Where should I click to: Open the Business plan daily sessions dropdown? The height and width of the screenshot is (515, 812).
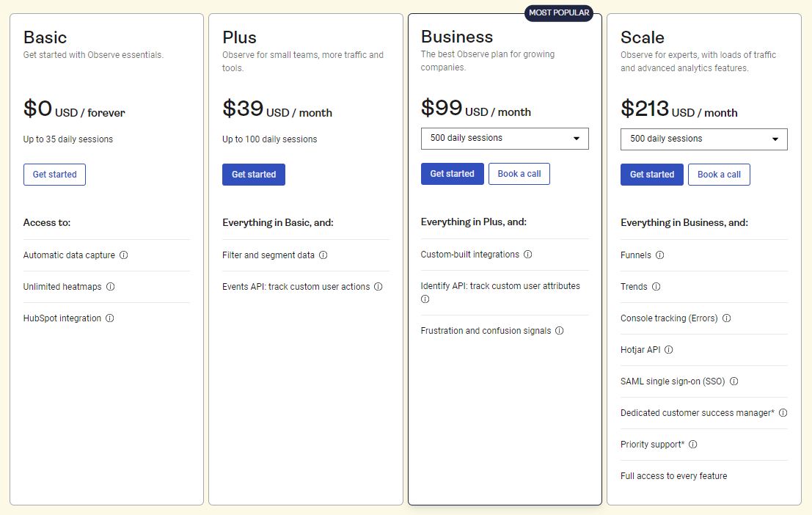pyautogui.click(x=505, y=139)
